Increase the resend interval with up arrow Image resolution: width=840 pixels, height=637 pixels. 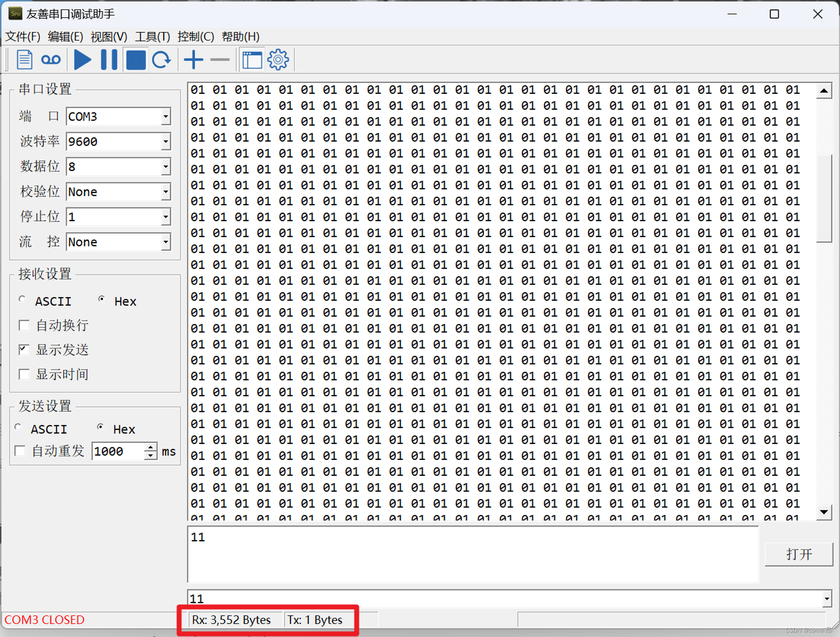(x=150, y=447)
